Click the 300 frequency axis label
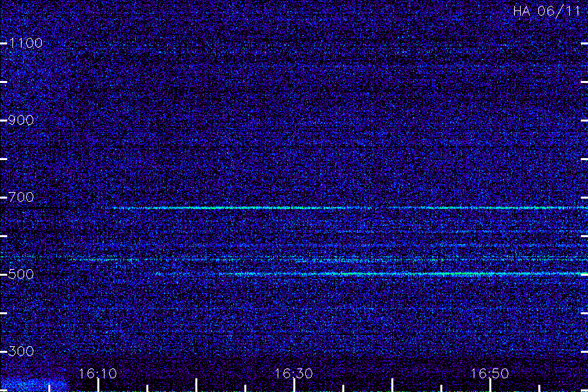Viewport: 588px width, 392px height. pos(21,351)
